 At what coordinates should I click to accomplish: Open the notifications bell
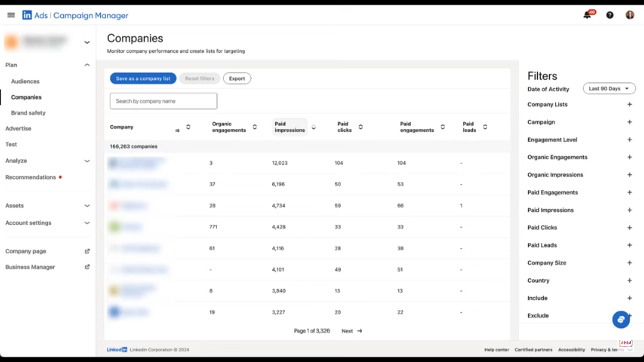(x=587, y=15)
